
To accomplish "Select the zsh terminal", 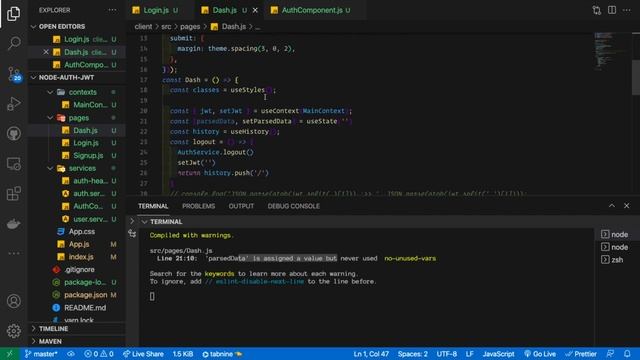I will point(612,260).
